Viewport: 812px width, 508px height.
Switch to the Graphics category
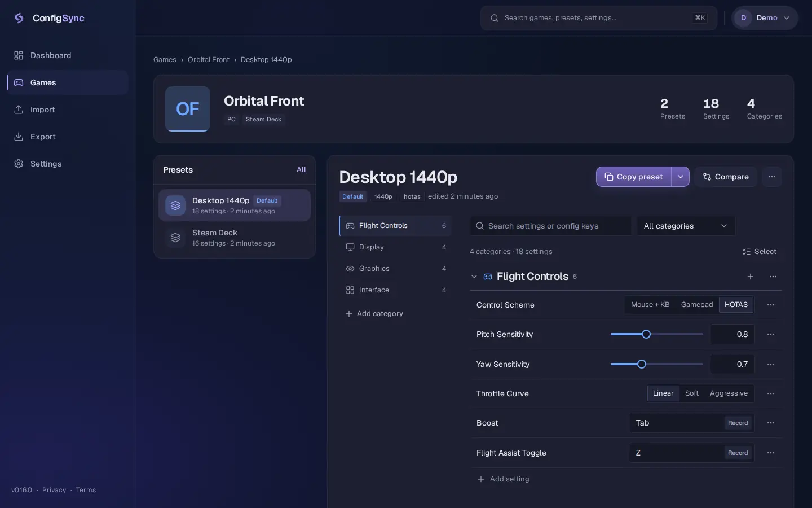point(395,269)
